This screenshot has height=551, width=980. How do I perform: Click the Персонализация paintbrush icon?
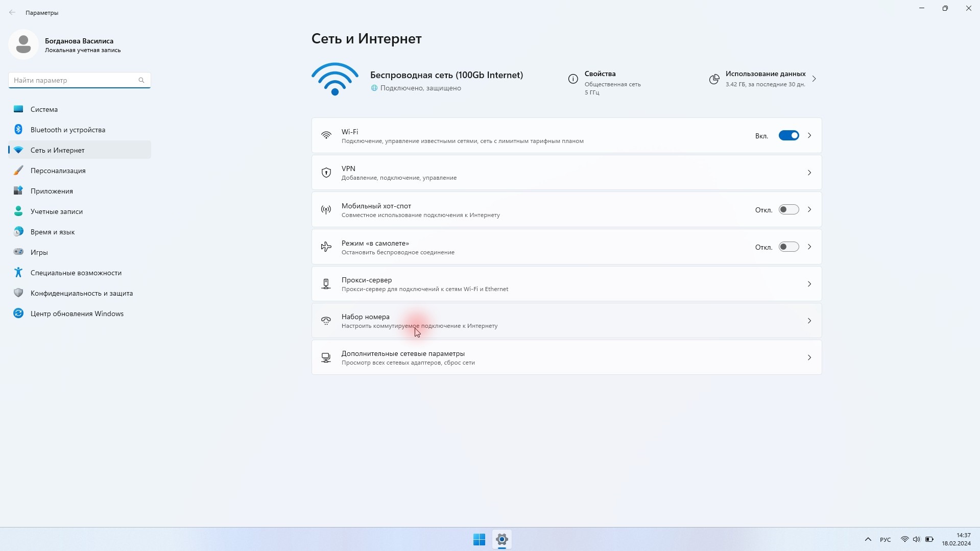[18, 171]
